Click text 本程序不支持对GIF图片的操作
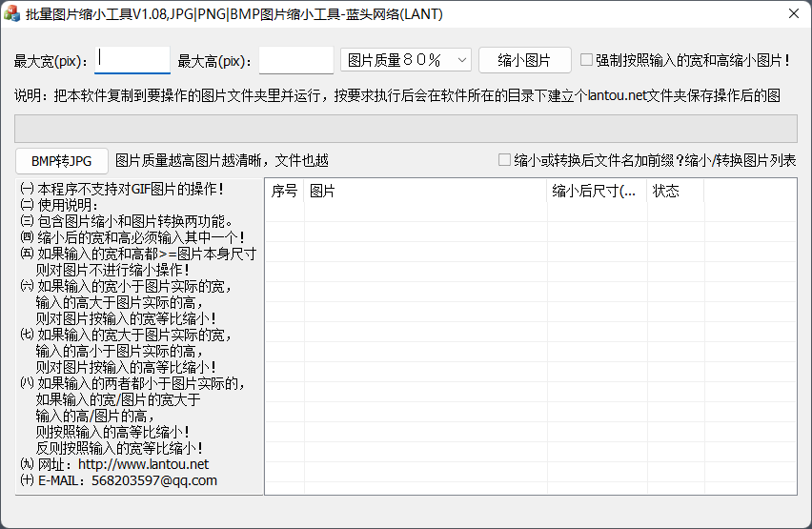The width and height of the screenshot is (812, 529). [130, 189]
